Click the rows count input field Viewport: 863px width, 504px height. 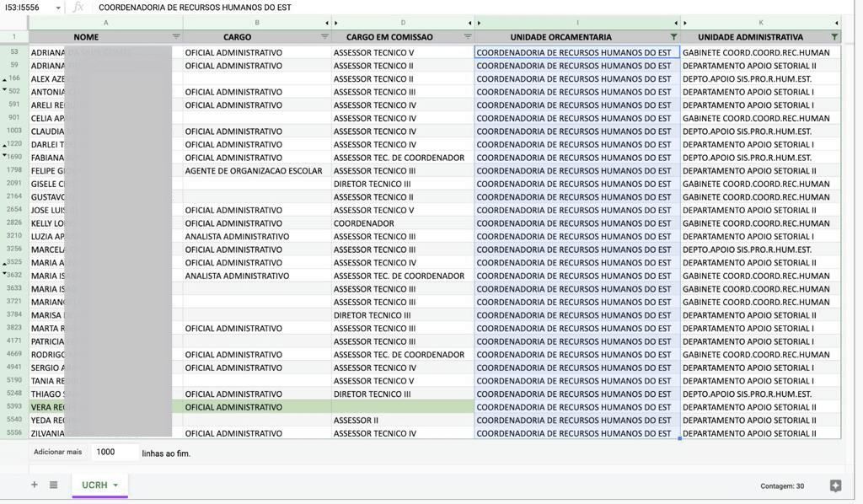point(115,452)
